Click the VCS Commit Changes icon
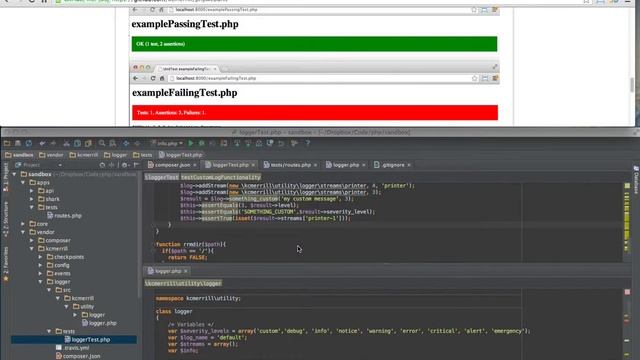 pos(248,143)
